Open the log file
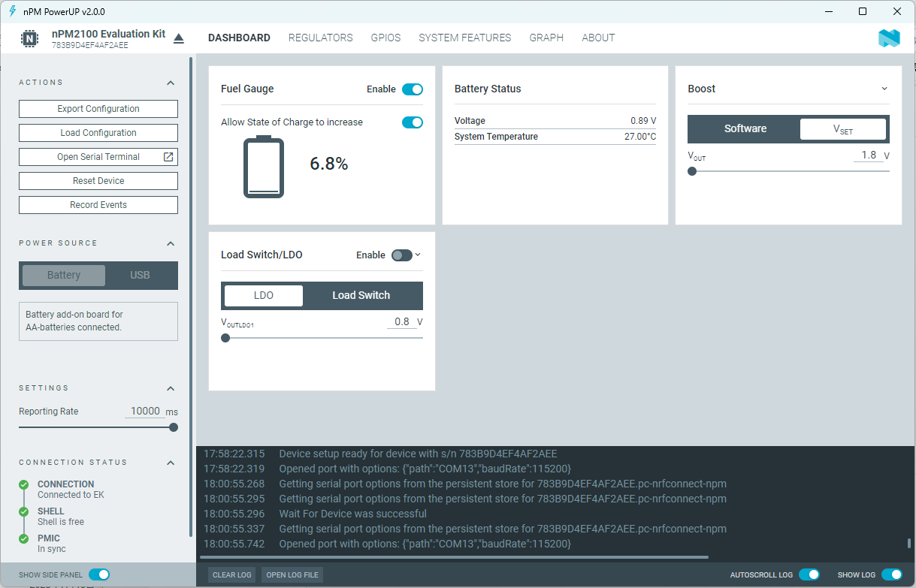The image size is (916, 588). pyautogui.click(x=292, y=575)
